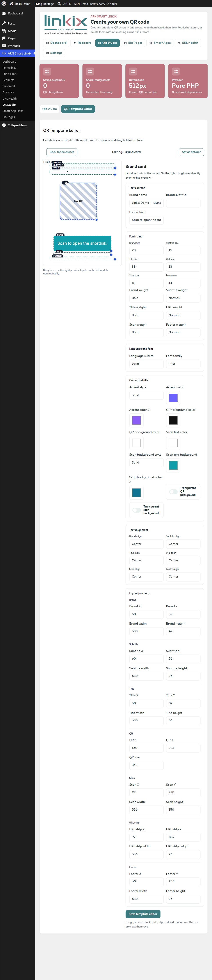Open the Font family dropdown
The height and width of the screenshot is (980, 212).
[183, 364]
